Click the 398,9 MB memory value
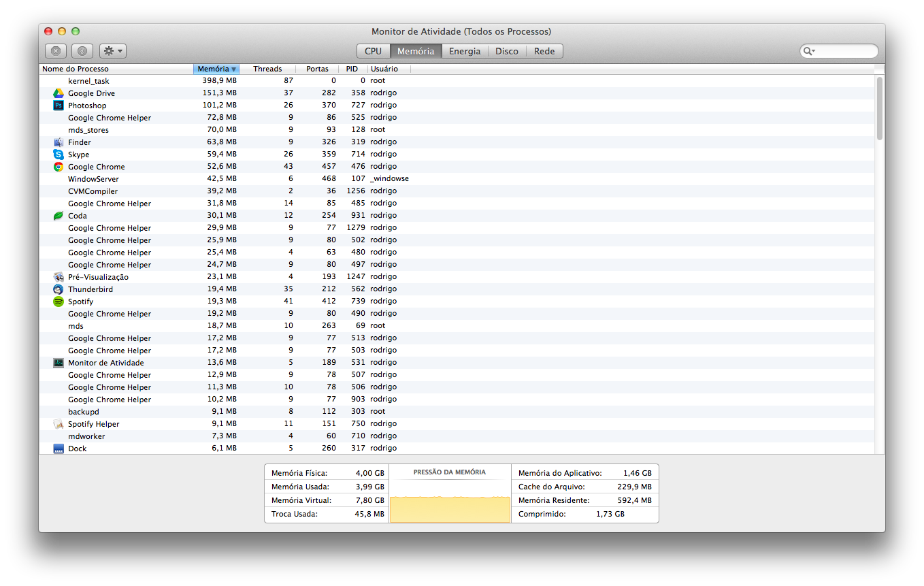The height and width of the screenshot is (586, 924). pyautogui.click(x=219, y=81)
